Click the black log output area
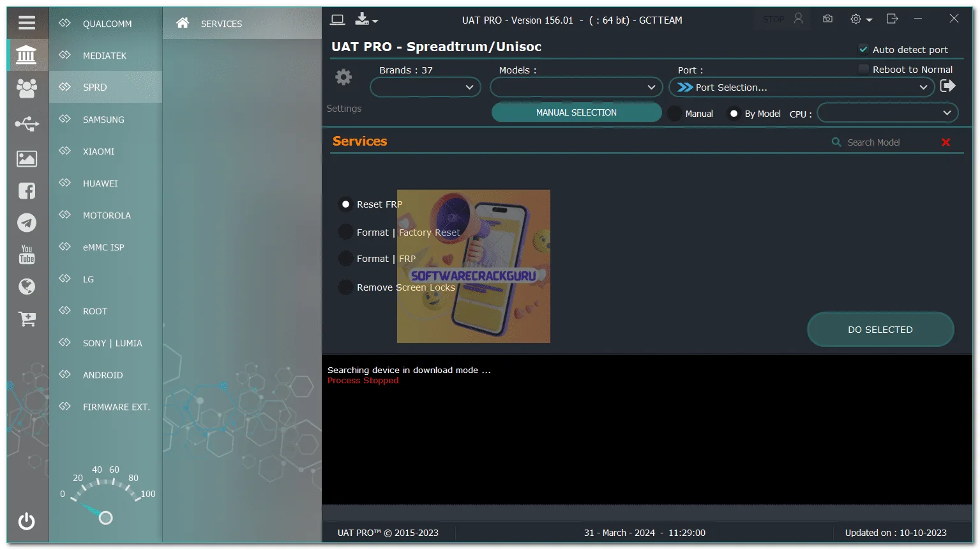The image size is (980, 550). 647,429
